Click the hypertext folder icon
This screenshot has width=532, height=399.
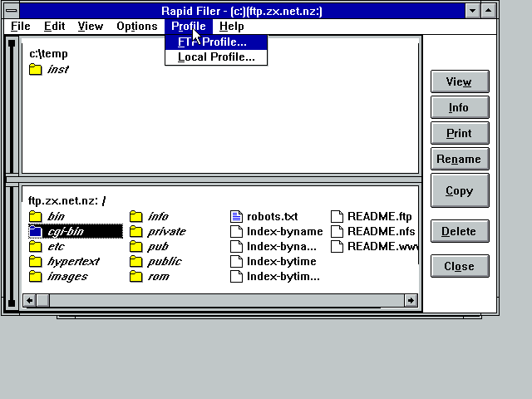click(x=35, y=261)
